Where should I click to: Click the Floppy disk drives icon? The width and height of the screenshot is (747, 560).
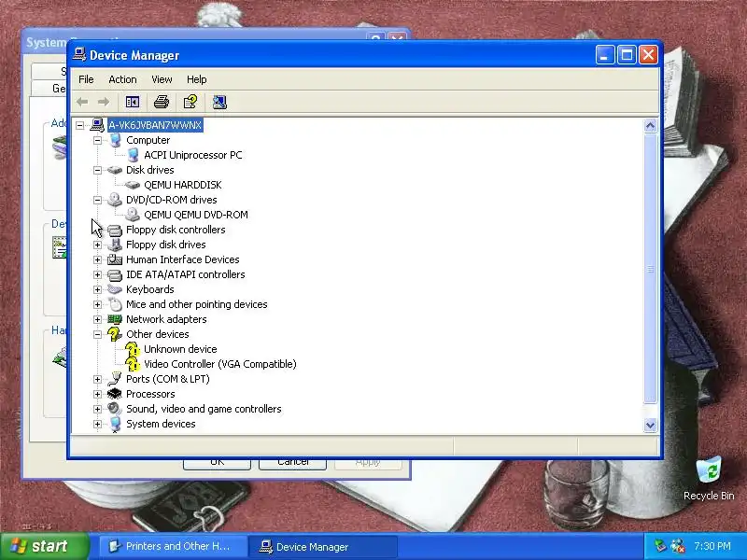[x=115, y=245]
